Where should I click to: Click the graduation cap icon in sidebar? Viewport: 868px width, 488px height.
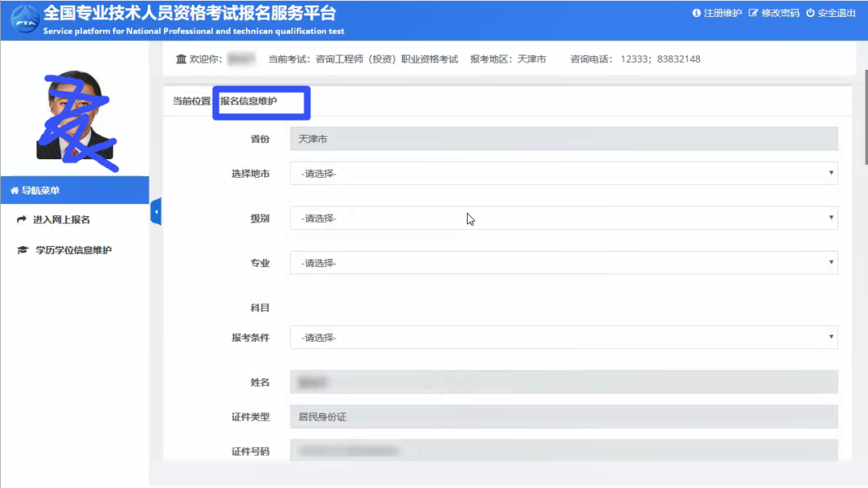tap(22, 250)
